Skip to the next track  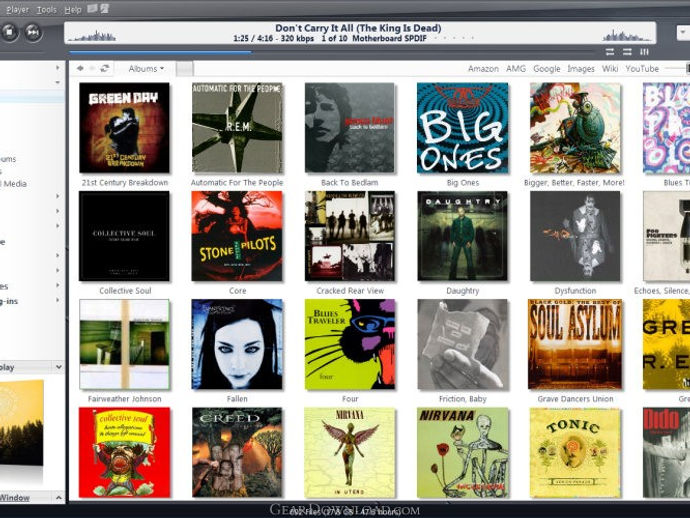(x=33, y=32)
